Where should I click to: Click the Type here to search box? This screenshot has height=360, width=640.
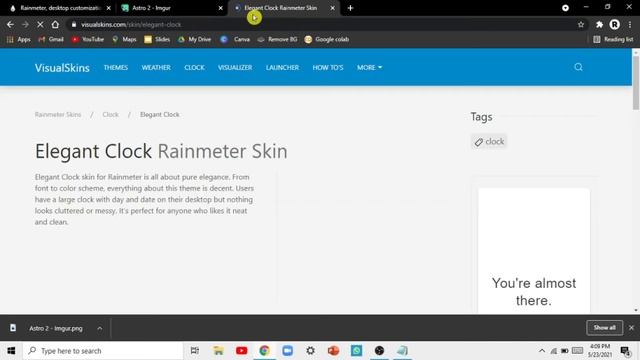103,351
